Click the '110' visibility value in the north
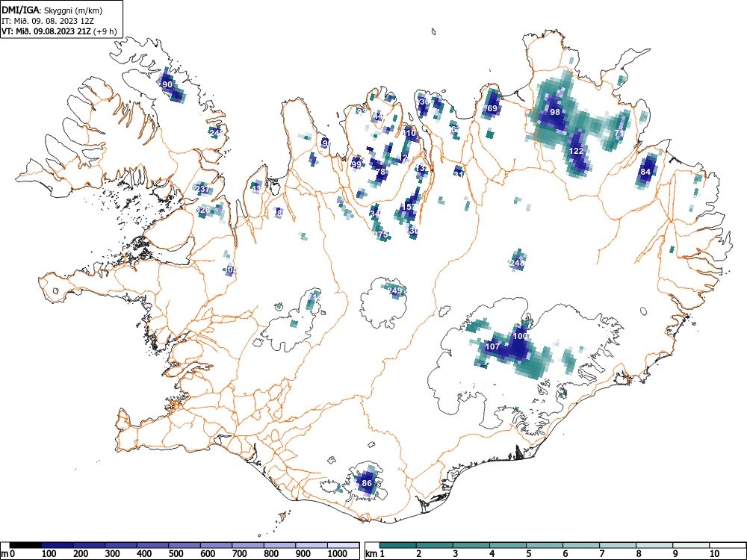The image size is (747, 560). click(x=409, y=134)
